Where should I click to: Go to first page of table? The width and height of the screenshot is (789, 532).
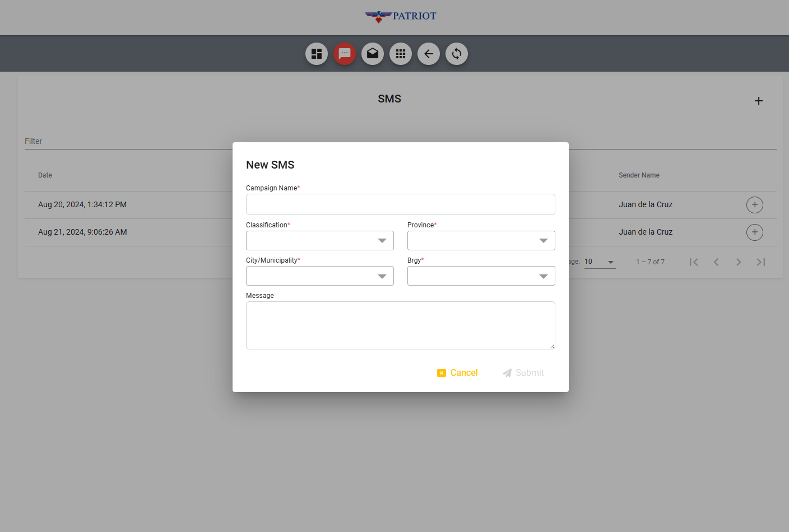click(x=694, y=262)
